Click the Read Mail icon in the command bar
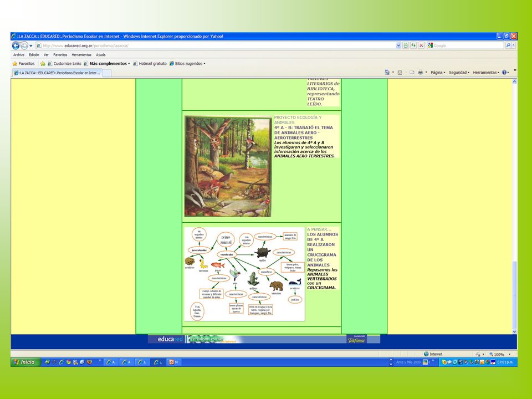The image size is (532, 399). (412, 72)
